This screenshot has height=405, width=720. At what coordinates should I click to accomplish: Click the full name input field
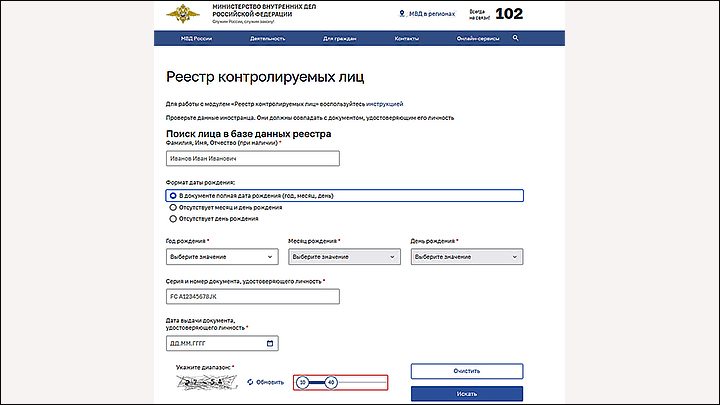(x=252, y=158)
